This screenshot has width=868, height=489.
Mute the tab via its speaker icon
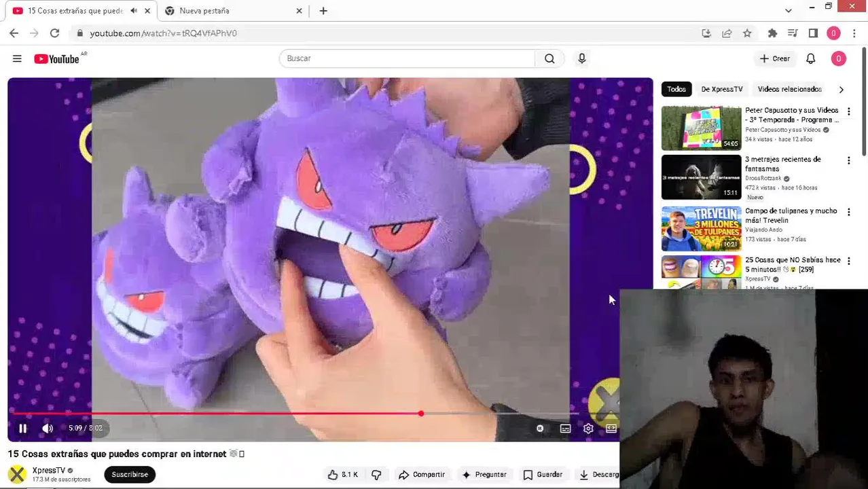click(x=133, y=11)
